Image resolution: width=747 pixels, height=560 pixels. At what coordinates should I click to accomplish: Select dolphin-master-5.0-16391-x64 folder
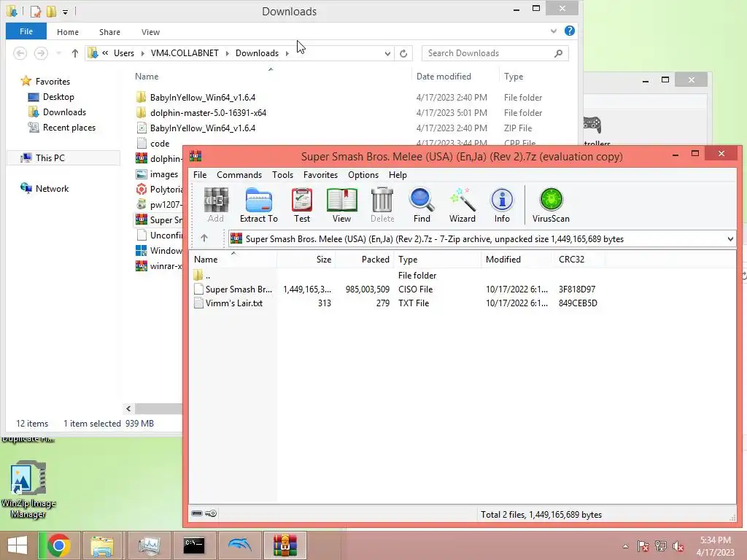208,113
